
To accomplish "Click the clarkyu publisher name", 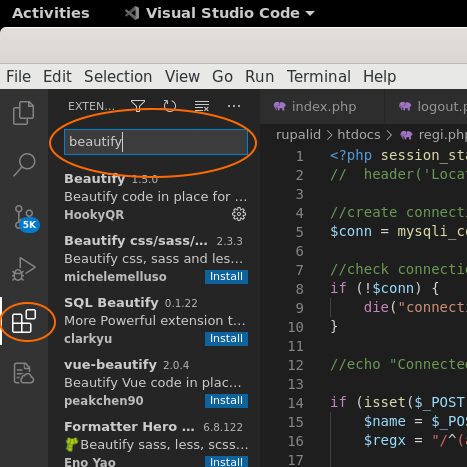I will click(88, 339).
